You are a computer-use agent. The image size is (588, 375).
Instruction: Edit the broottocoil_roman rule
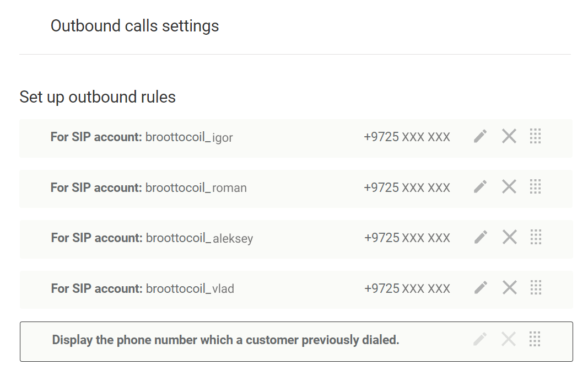click(x=481, y=187)
